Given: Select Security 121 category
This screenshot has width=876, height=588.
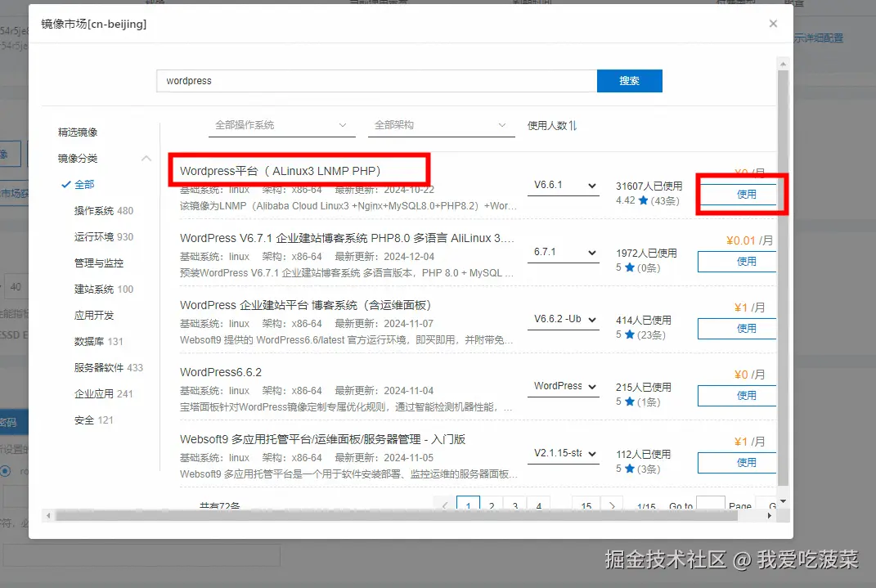Looking at the screenshot, I should click(x=94, y=420).
